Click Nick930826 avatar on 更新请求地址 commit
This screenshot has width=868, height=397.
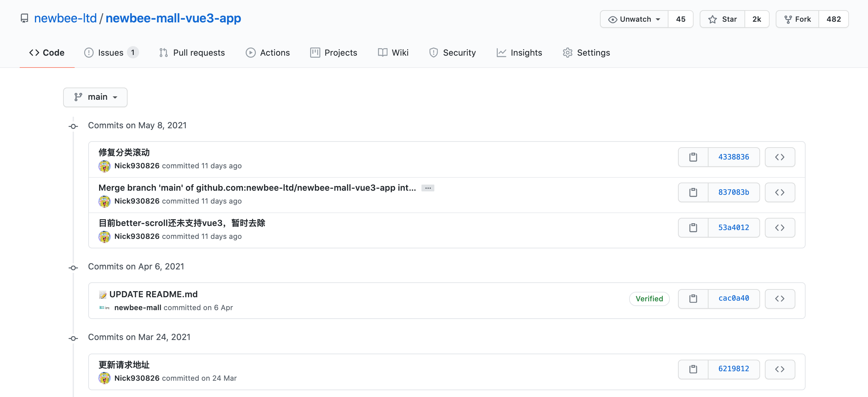click(105, 378)
